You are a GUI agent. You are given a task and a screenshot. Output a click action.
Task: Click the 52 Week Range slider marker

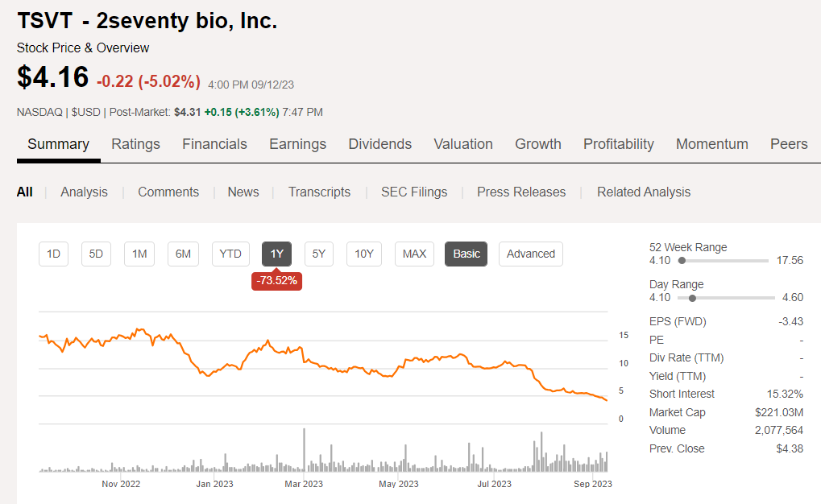[x=682, y=261]
